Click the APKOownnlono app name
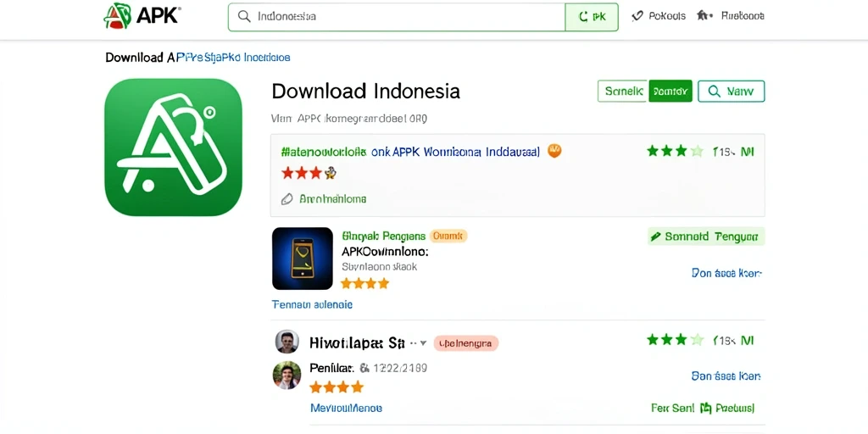 [385, 251]
